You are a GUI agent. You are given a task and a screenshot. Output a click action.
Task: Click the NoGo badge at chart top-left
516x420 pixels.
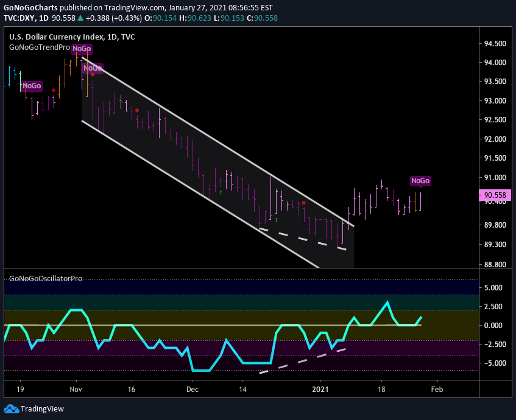(31, 86)
